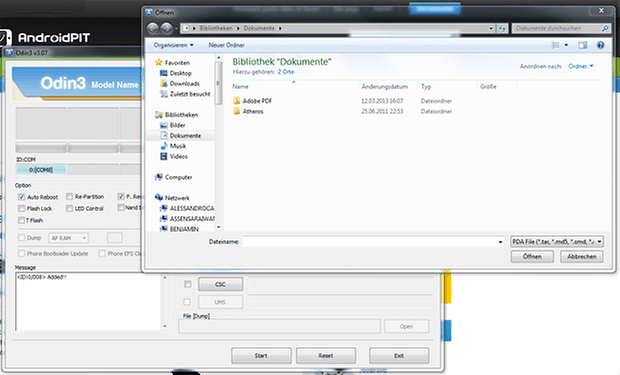
Task: Toggle Auto Reboot checkbox in Odin3
Action: click(22, 197)
